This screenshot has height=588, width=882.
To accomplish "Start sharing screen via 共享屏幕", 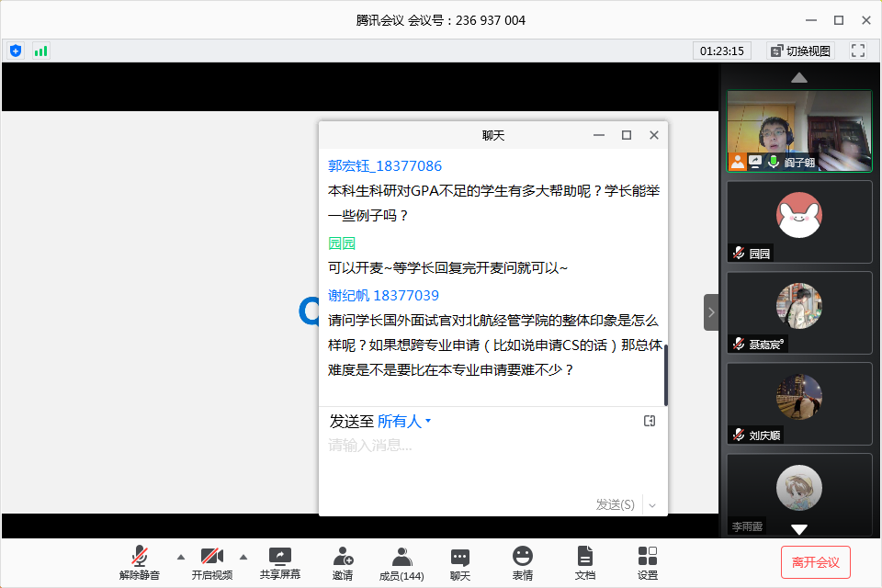I will (279, 561).
